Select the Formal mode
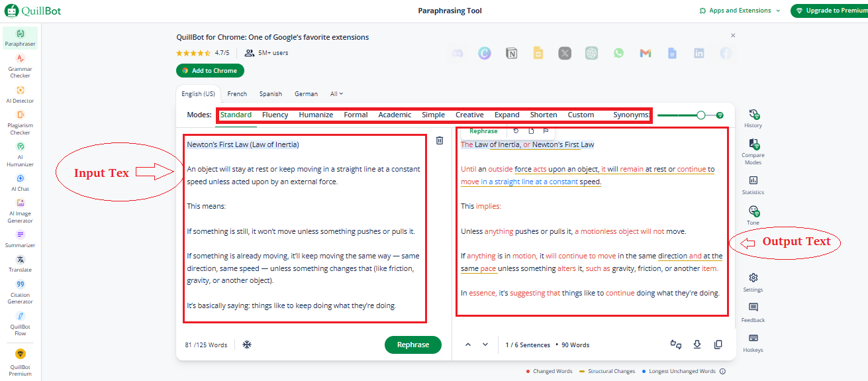 click(x=356, y=115)
